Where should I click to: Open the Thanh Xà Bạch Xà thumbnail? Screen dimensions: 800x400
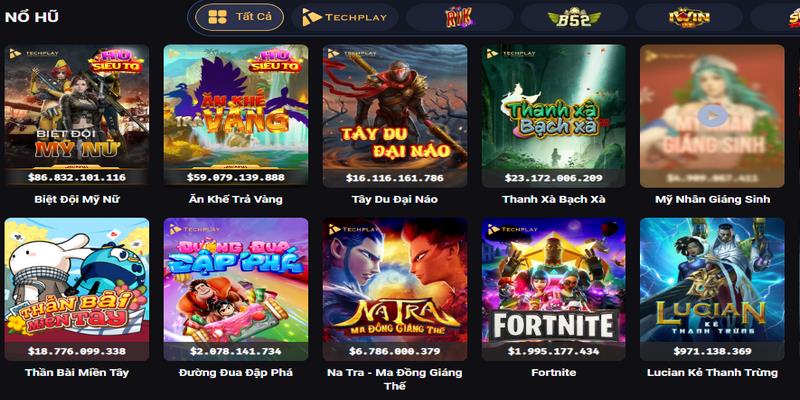click(554, 115)
